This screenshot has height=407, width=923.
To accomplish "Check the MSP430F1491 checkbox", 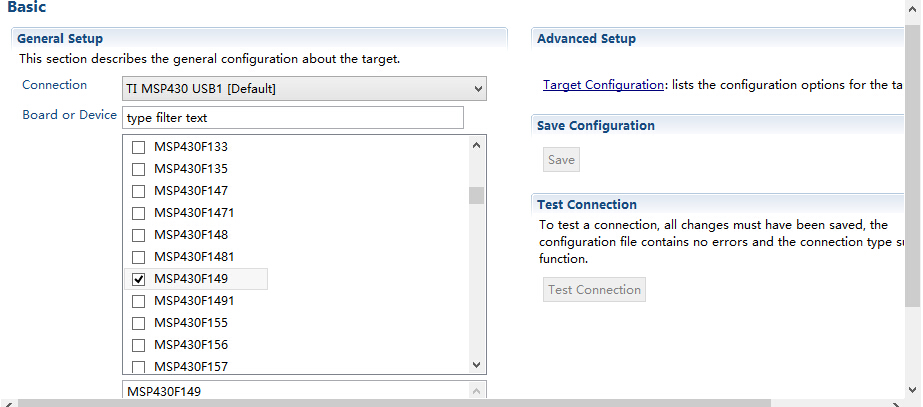I will click(138, 301).
